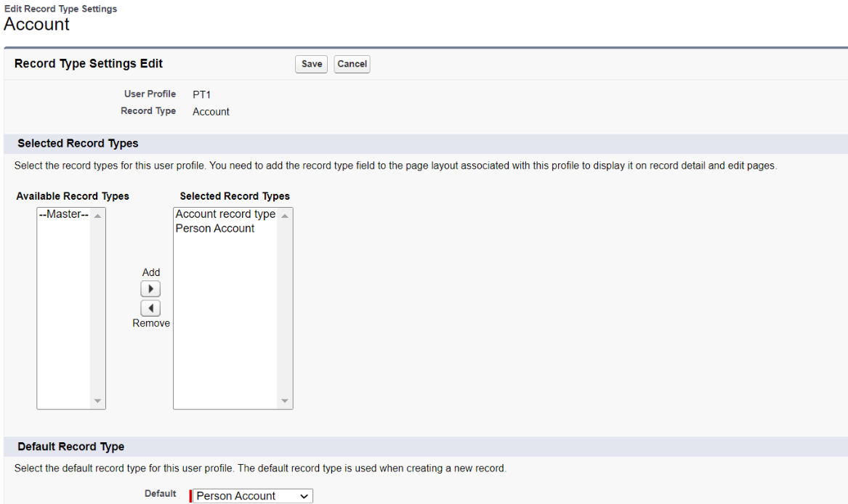Click the Available Record Types scrollbar track
This screenshot has height=504, width=848.
97,305
